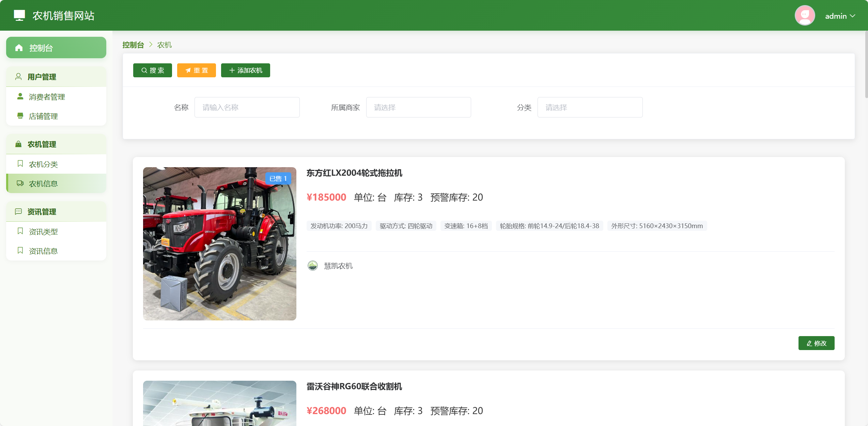Click the 添加农机 button
This screenshot has width=868, height=426.
[246, 70]
